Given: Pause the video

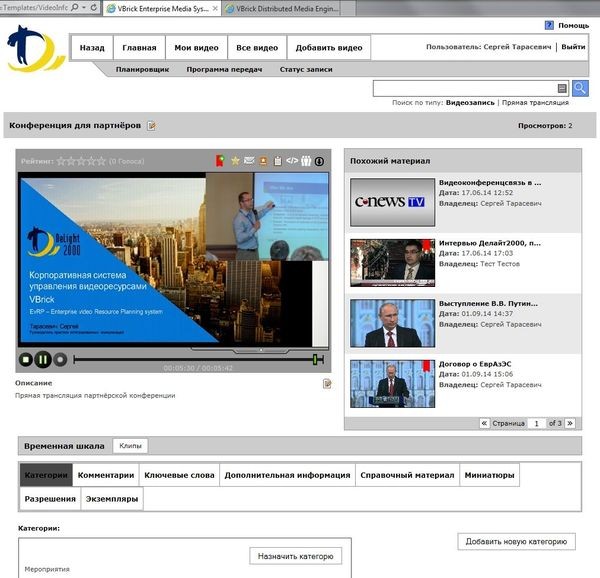Looking at the screenshot, I should pyautogui.click(x=43, y=360).
